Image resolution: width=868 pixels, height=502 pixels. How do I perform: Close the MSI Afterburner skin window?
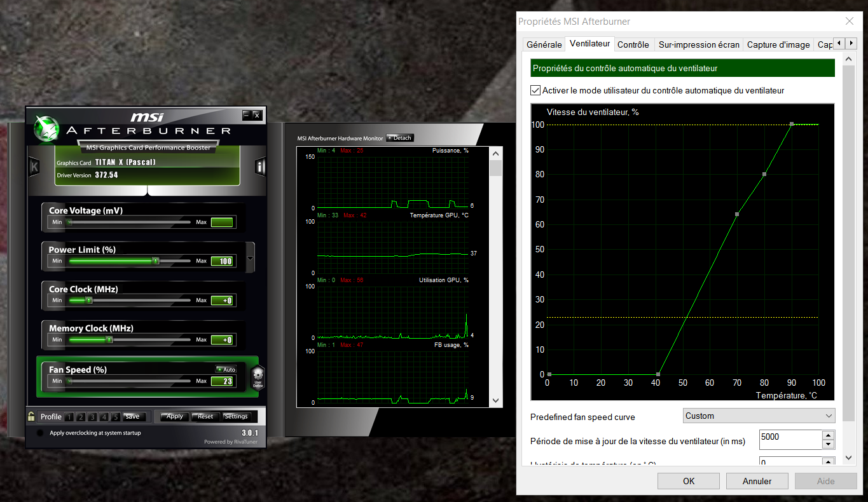[x=257, y=115]
